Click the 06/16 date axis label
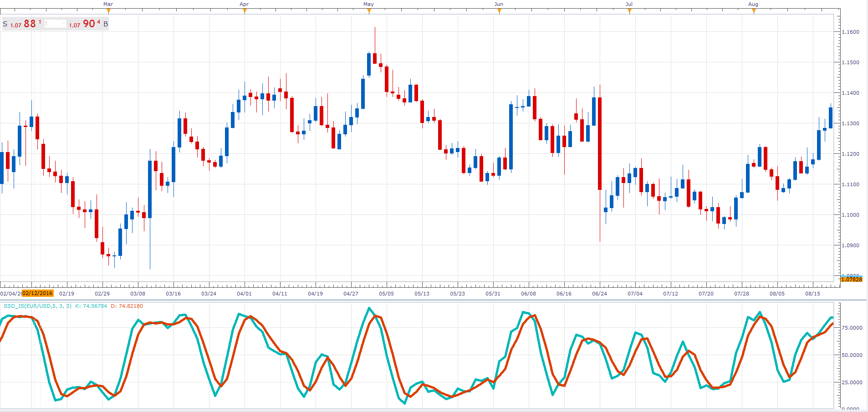This screenshot has width=868, height=412. [564, 294]
